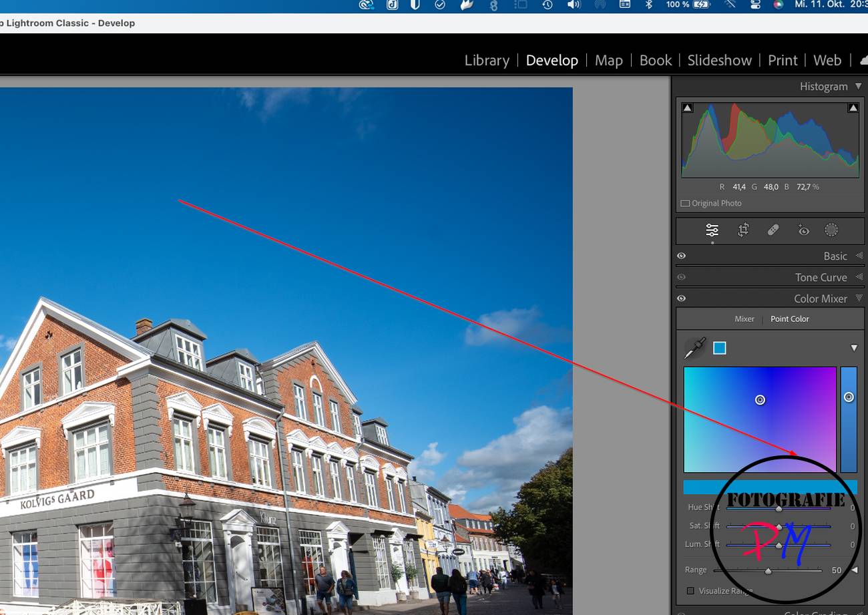Pick the Point Color eyedropper
This screenshot has width=868, height=615.
point(695,348)
